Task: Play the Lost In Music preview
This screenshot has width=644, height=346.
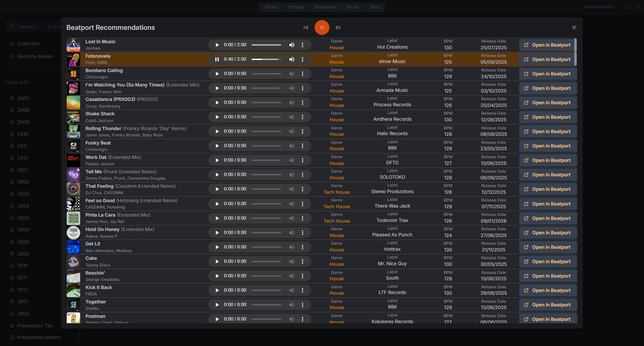Action: 217,45
